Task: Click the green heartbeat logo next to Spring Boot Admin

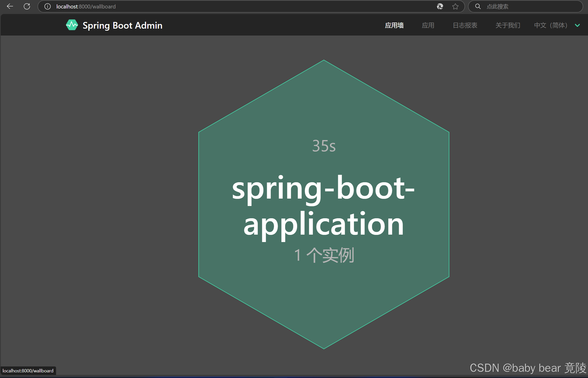Action: click(72, 25)
